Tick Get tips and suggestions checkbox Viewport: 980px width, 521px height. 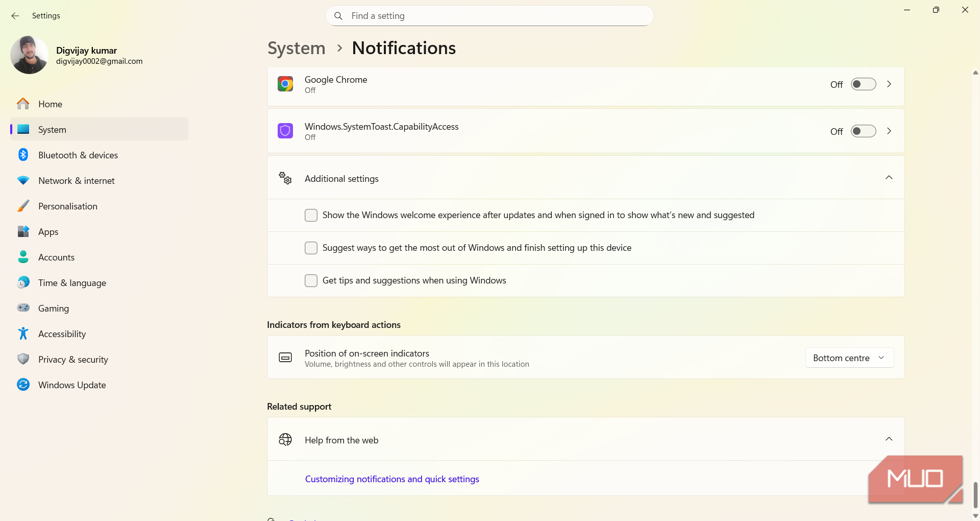click(311, 280)
